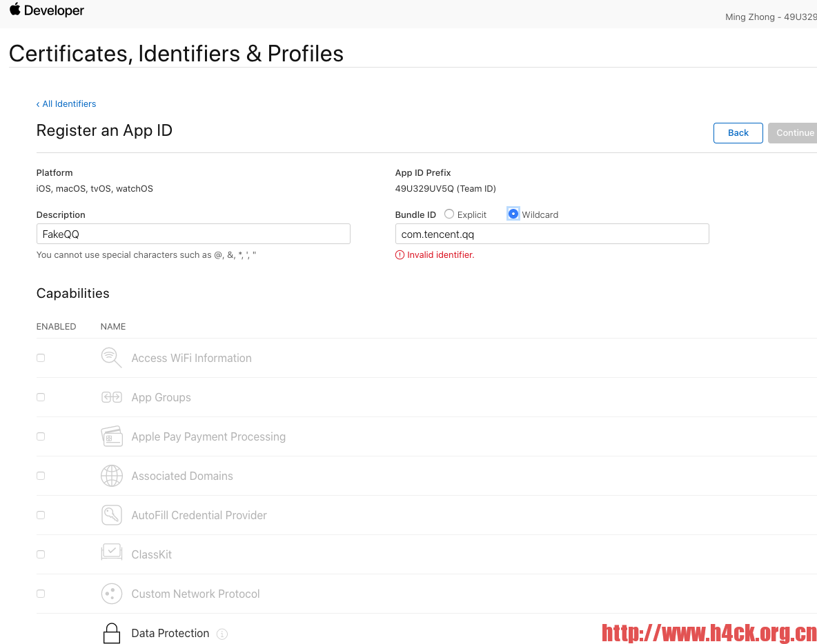
Task: Click the Apple Developer logo
Action: [x=46, y=10]
